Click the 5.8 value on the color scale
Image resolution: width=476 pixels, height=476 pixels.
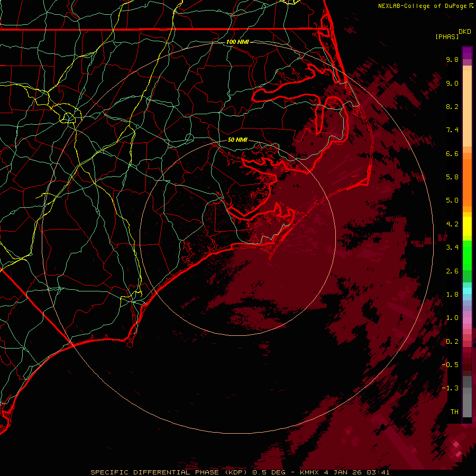pyautogui.click(x=452, y=177)
